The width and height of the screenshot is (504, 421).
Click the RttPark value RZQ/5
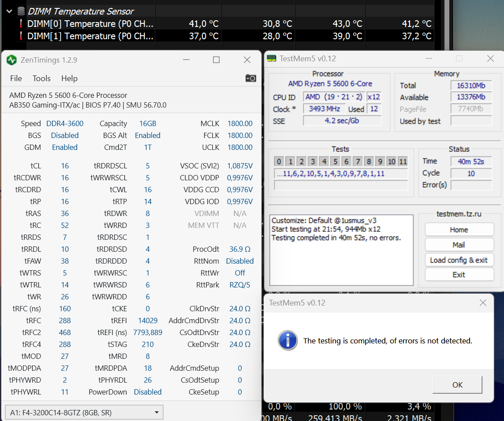point(240,285)
